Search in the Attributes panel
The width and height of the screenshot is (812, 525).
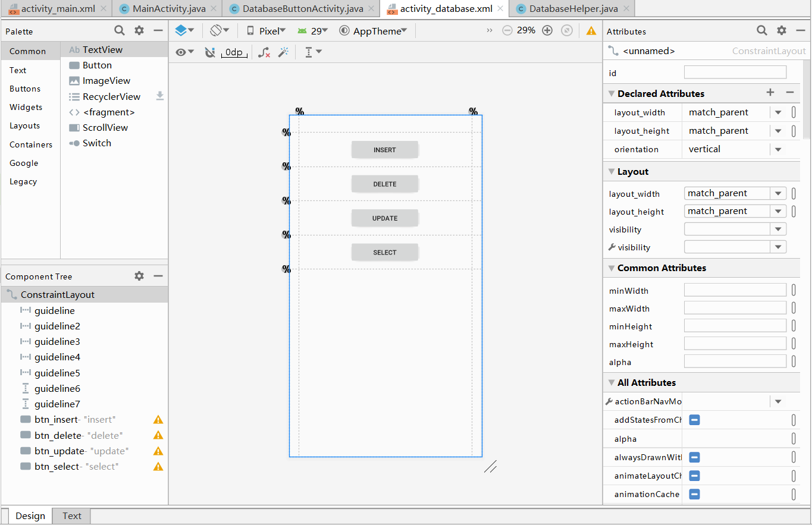click(762, 30)
